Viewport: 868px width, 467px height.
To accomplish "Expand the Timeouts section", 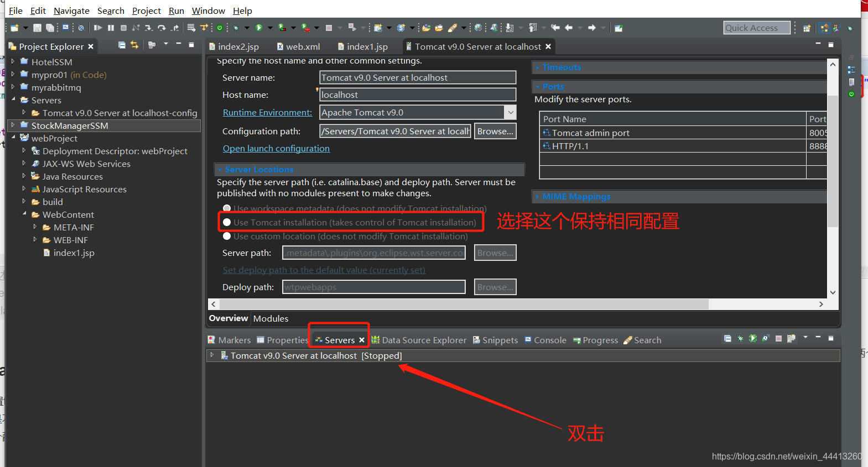I will click(x=537, y=67).
